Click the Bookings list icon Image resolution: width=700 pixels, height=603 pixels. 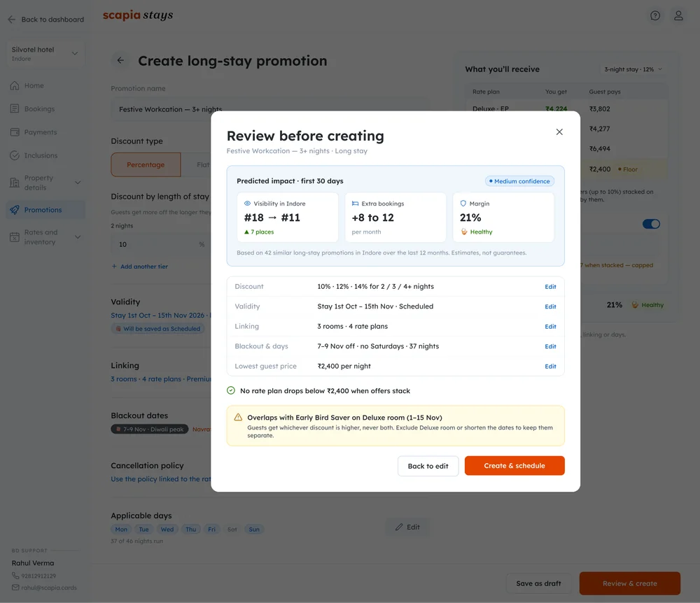coord(15,109)
